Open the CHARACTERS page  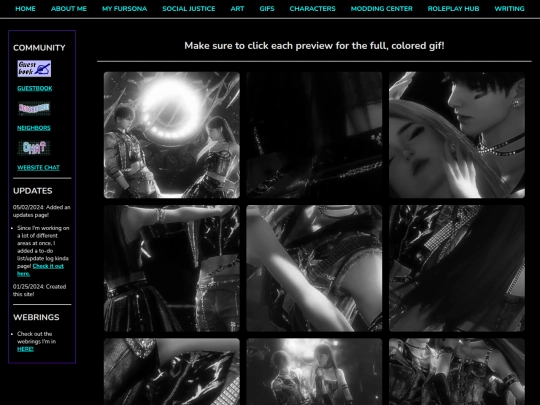tap(312, 9)
